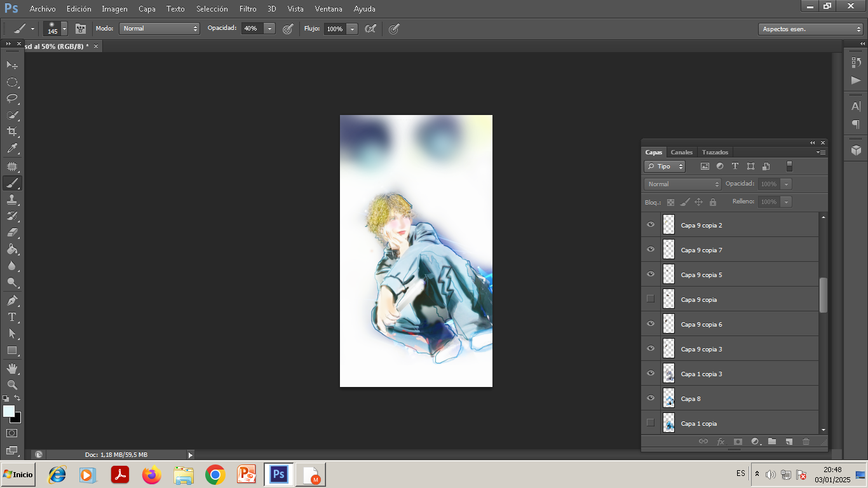The height and width of the screenshot is (488, 868).
Task: Select the Capa 8 layer thumbnail
Action: (x=668, y=398)
